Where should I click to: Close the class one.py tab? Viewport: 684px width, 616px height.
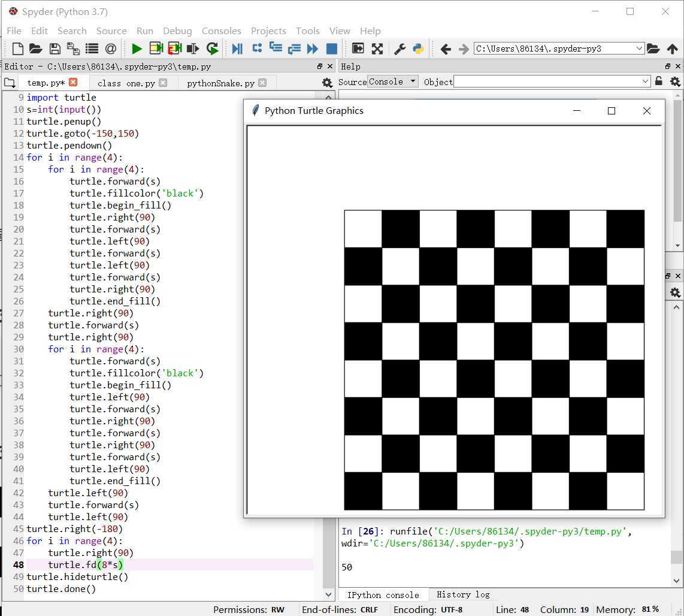pos(163,83)
